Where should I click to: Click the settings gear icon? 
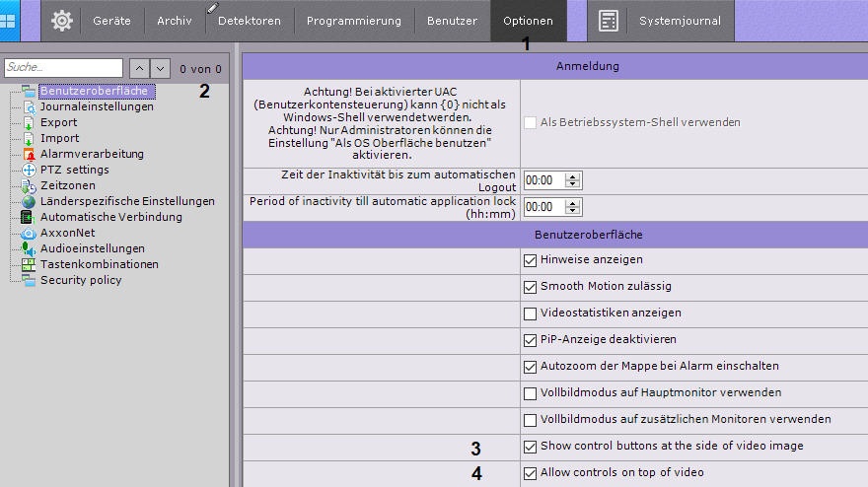pyautogui.click(x=62, y=21)
